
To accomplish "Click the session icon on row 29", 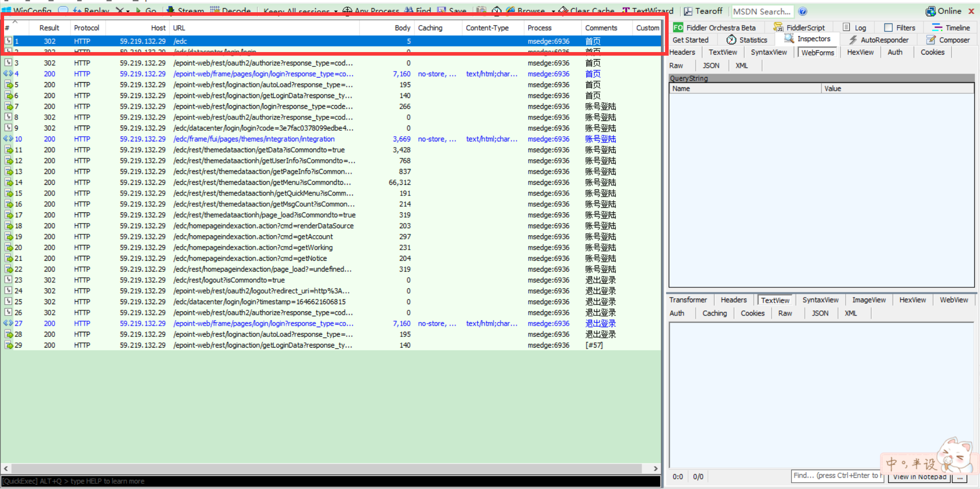I will 9,345.
